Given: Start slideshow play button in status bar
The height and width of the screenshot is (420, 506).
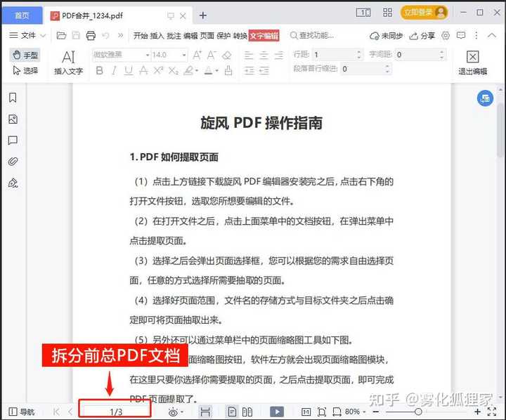Looking at the screenshot, I should tap(277, 412).
